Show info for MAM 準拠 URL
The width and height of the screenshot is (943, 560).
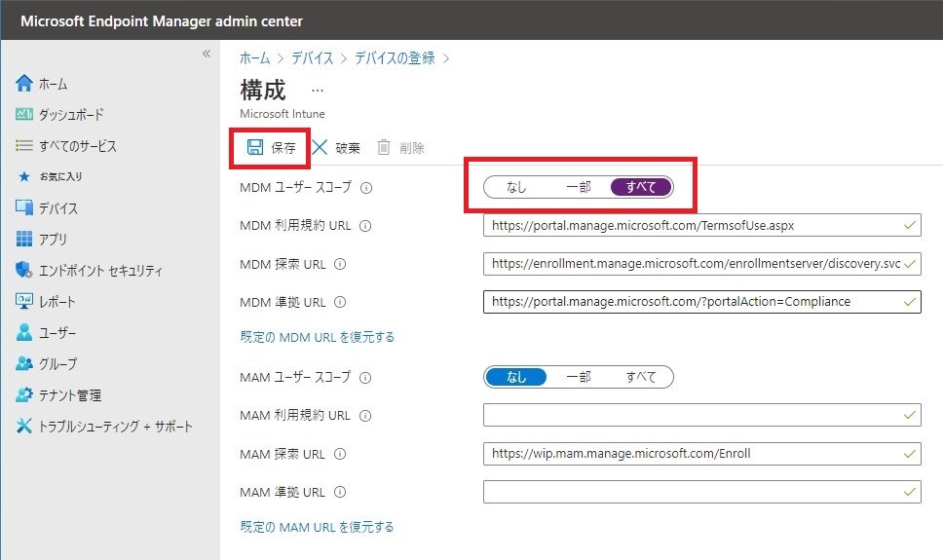point(340,492)
